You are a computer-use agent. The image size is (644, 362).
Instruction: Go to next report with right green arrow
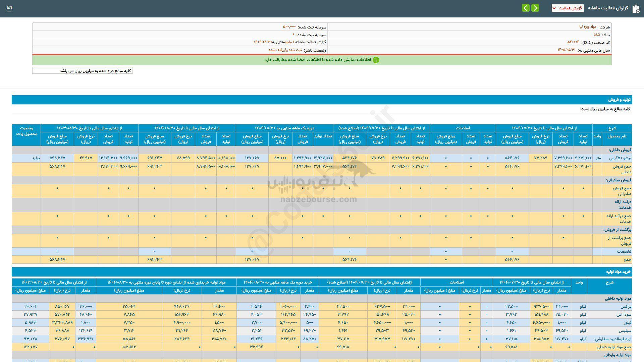[x=535, y=8]
